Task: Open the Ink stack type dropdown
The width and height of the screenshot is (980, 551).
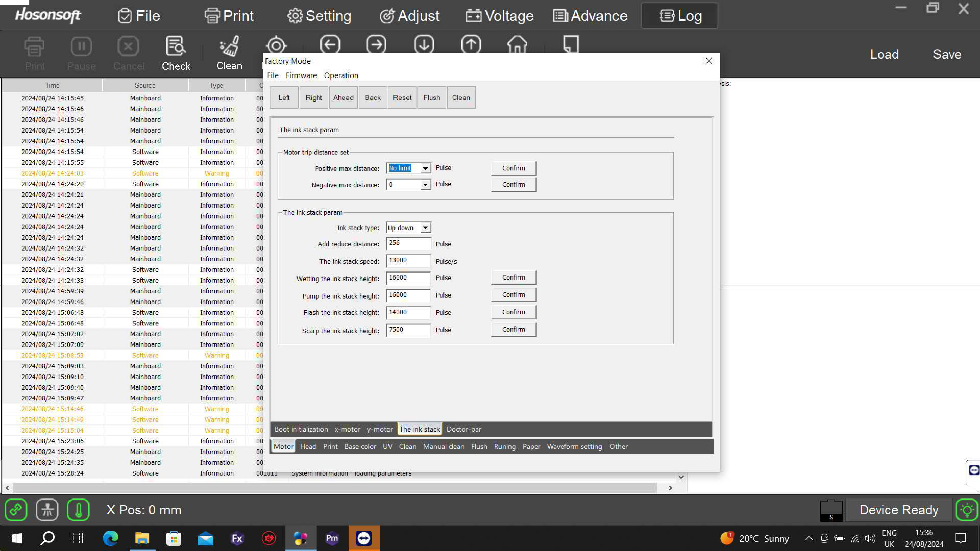Action: pos(425,228)
